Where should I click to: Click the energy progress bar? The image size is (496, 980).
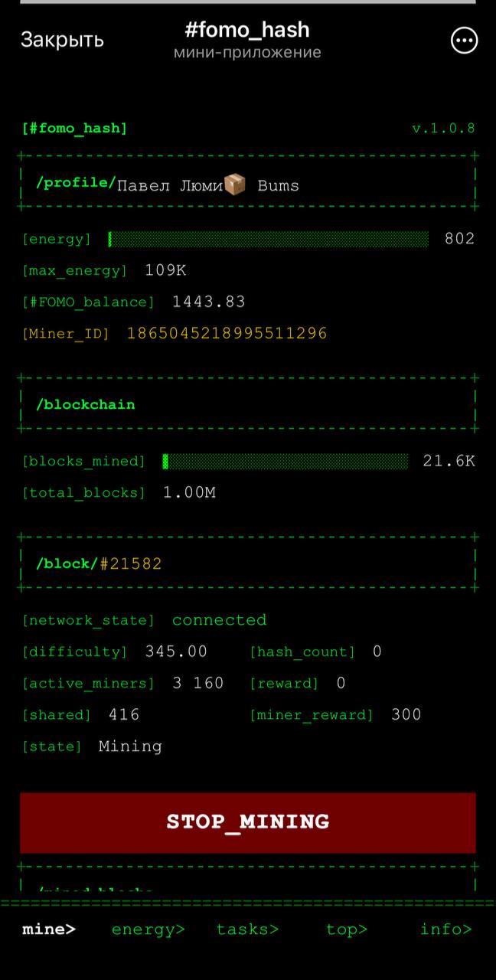click(269, 239)
